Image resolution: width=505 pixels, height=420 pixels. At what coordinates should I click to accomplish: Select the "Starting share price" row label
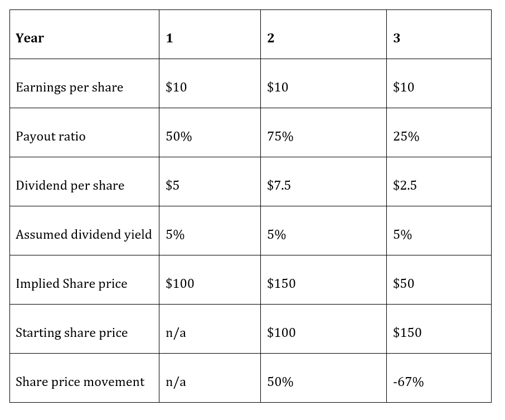tap(72, 333)
